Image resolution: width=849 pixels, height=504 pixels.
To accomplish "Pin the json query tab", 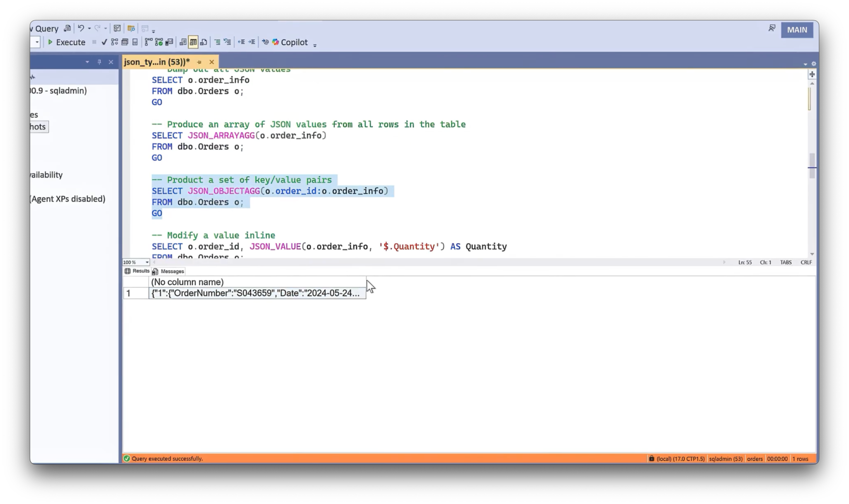I will coord(199,62).
